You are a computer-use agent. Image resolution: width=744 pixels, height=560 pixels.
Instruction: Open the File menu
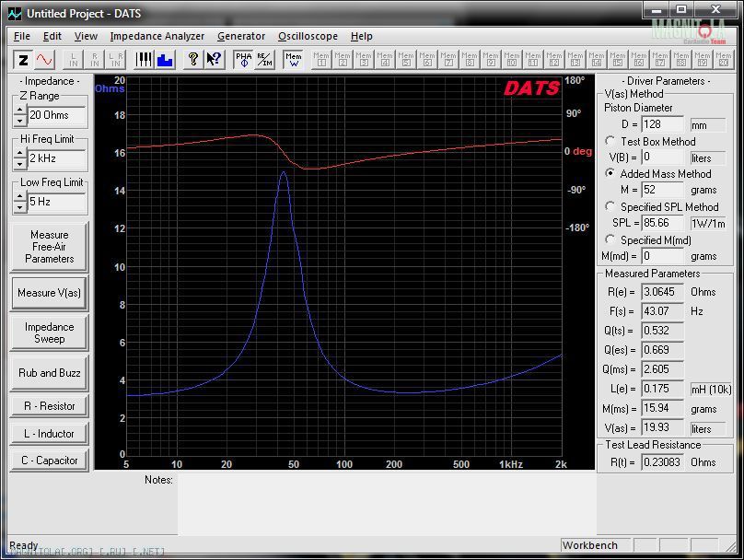coord(22,36)
